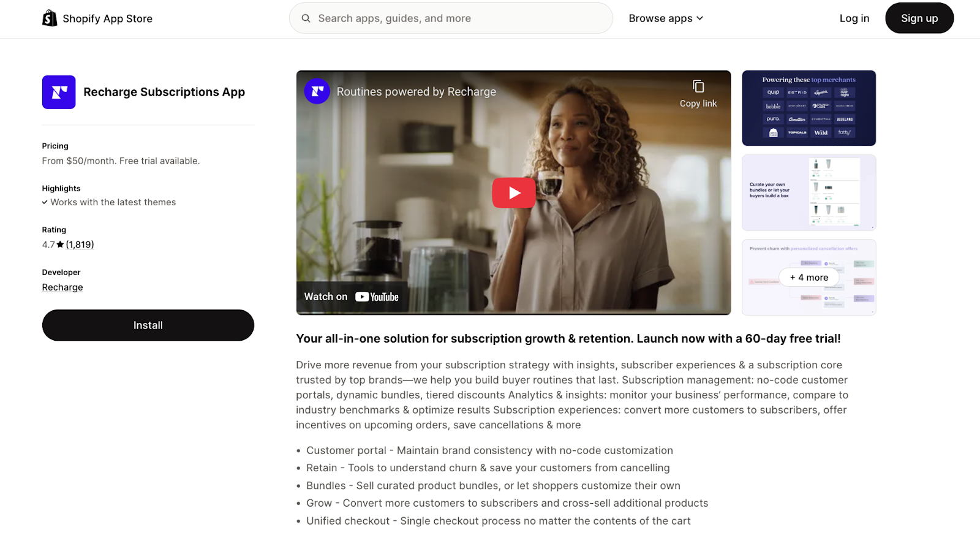The image size is (980, 546).
Task: Click the Shopify bag logo icon
Action: 50,18
